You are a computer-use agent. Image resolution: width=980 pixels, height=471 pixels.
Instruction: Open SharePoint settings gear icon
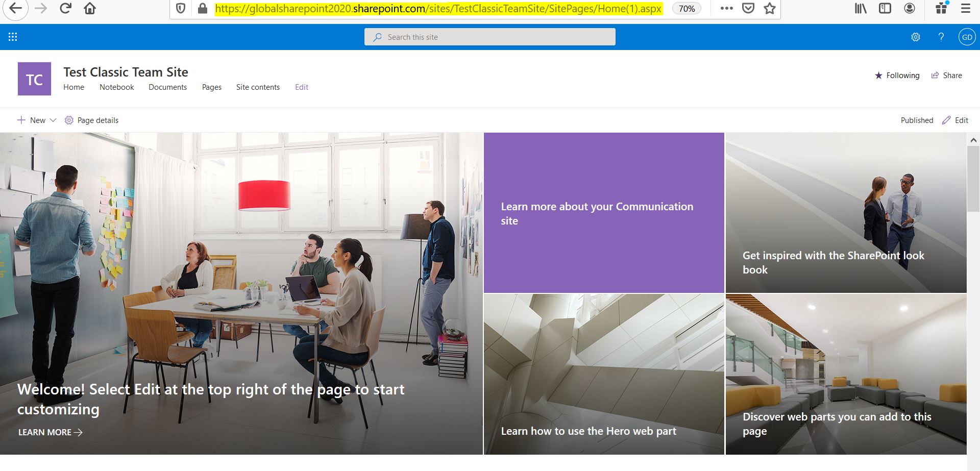[916, 37]
